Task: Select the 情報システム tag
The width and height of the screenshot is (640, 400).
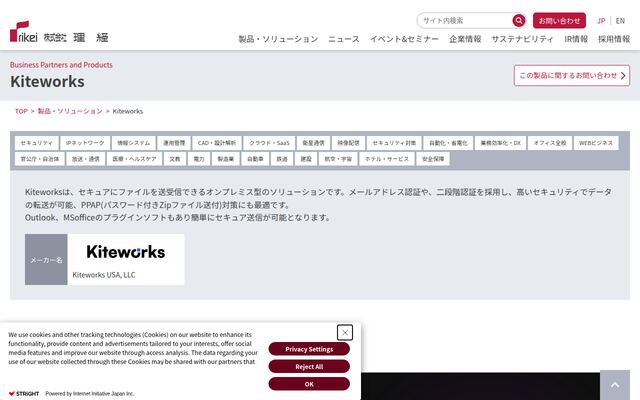Action: (x=133, y=143)
